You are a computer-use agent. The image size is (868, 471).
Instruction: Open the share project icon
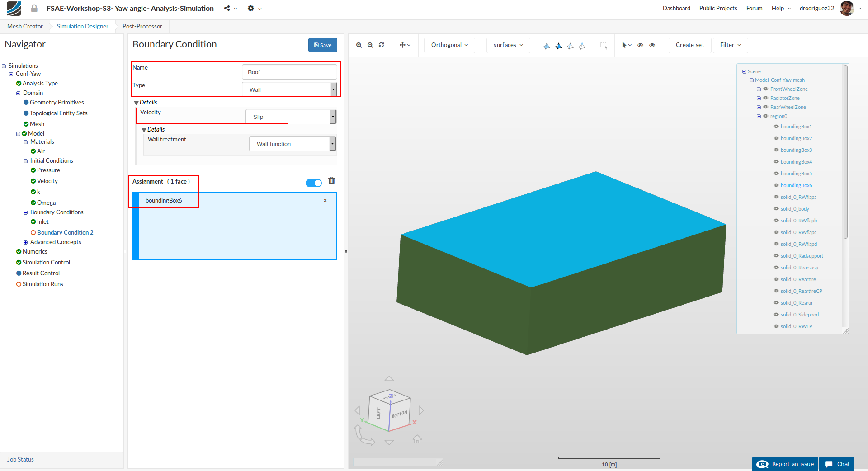pyautogui.click(x=227, y=9)
